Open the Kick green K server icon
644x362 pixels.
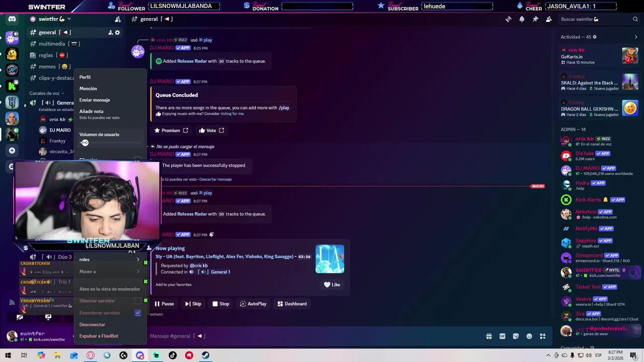click(x=12, y=86)
